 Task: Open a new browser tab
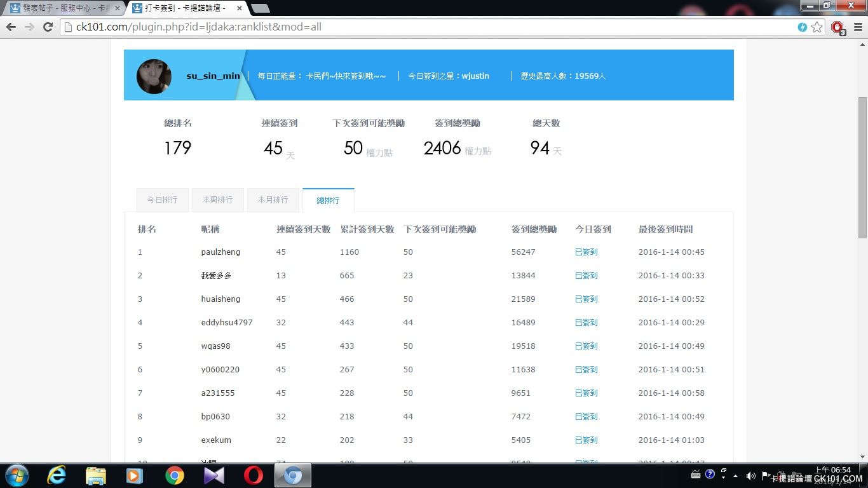[260, 8]
